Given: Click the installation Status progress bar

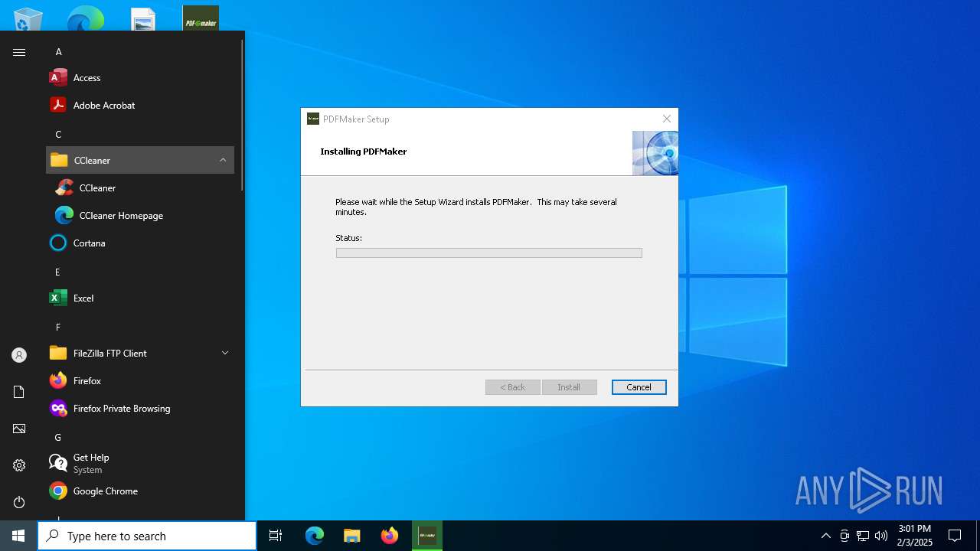Looking at the screenshot, I should pyautogui.click(x=488, y=253).
